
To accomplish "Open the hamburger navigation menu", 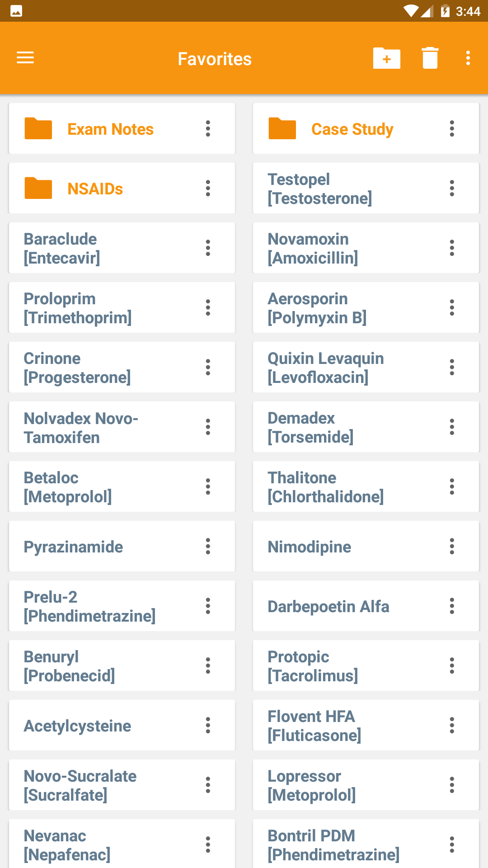I will pos(25,58).
